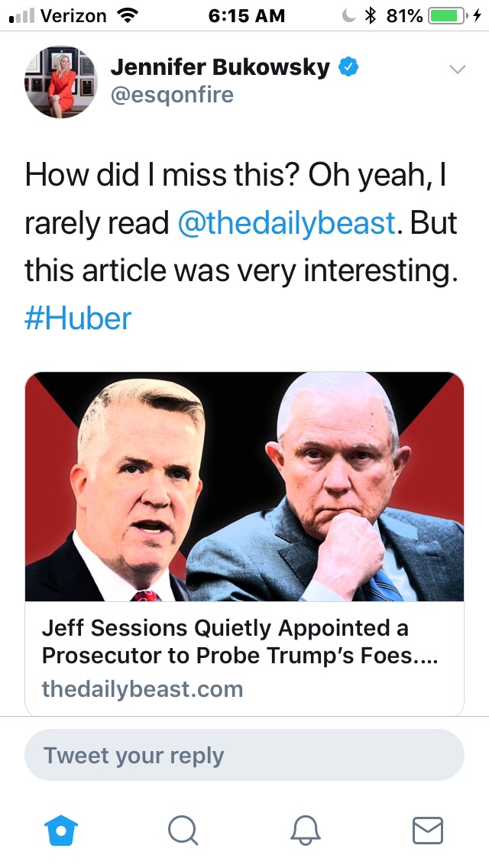Tap the blue verified badge
The width and height of the screenshot is (489, 868).
[x=348, y=68]
